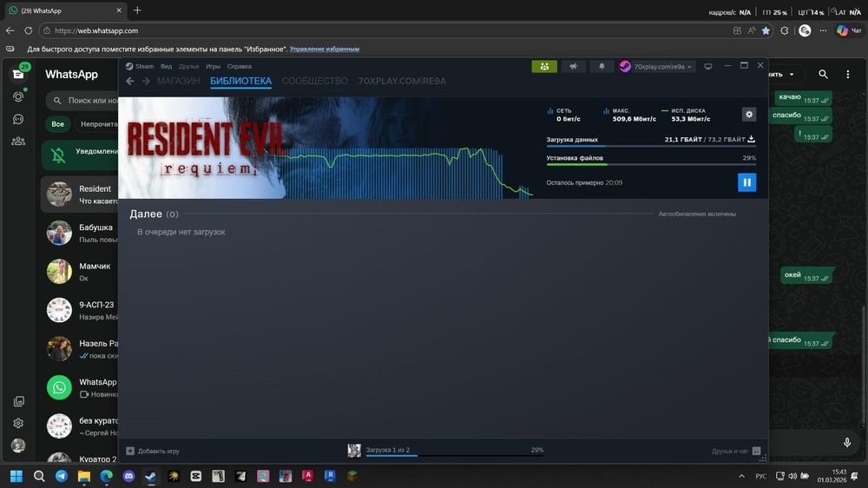Open the МАГАЗИН tab in Steam
Viewport: 868px width, 488px height.
[x=178, y=81]
